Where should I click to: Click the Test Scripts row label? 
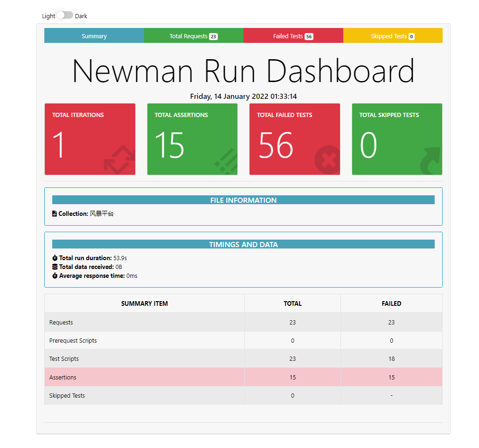click(x=64, y=359)
